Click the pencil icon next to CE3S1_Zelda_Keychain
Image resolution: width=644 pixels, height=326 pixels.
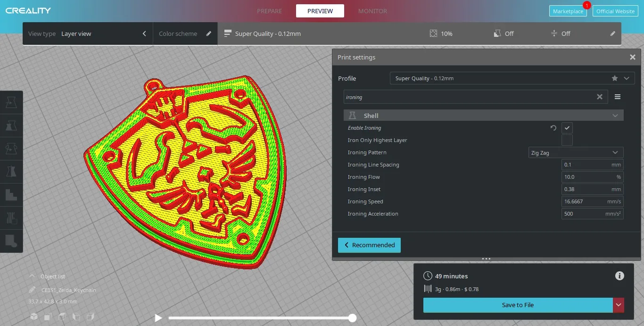[x=32, y=290]
